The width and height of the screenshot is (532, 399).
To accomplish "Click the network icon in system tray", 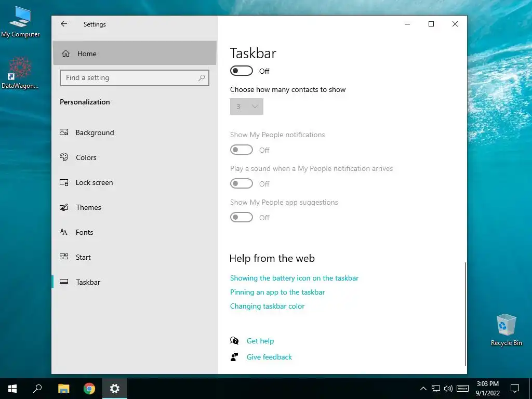I will pyautogui.click(x=436, y=389).
